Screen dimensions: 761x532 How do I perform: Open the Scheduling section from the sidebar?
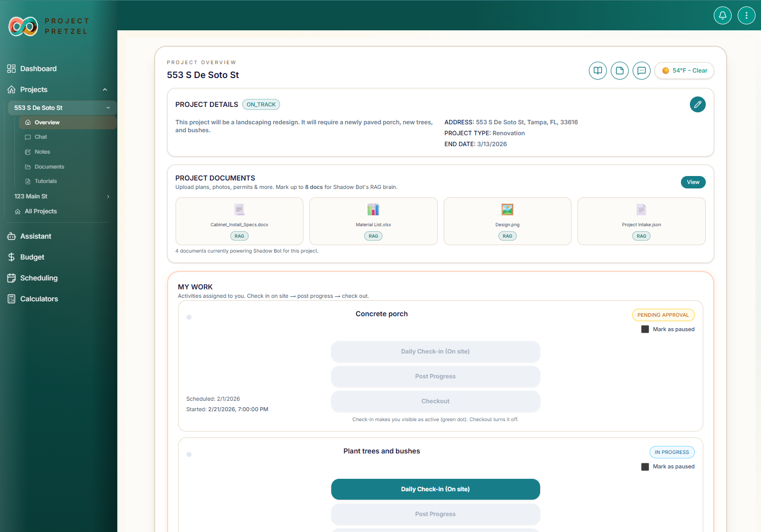(38, 278)
